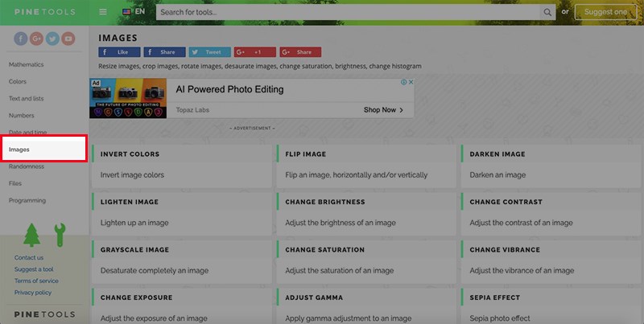The image size is (644, 324).
Task: Open the Contact us link
Action: click(29, 257)
